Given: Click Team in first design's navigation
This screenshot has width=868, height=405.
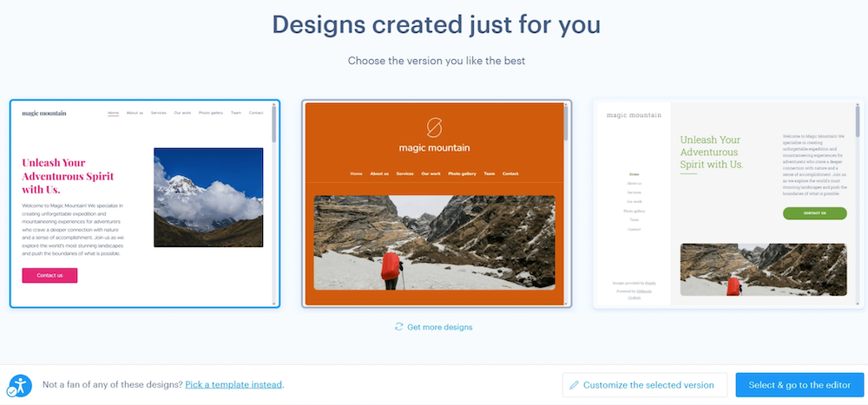Looking at the screenshot, I should click(x=236, y=113).
